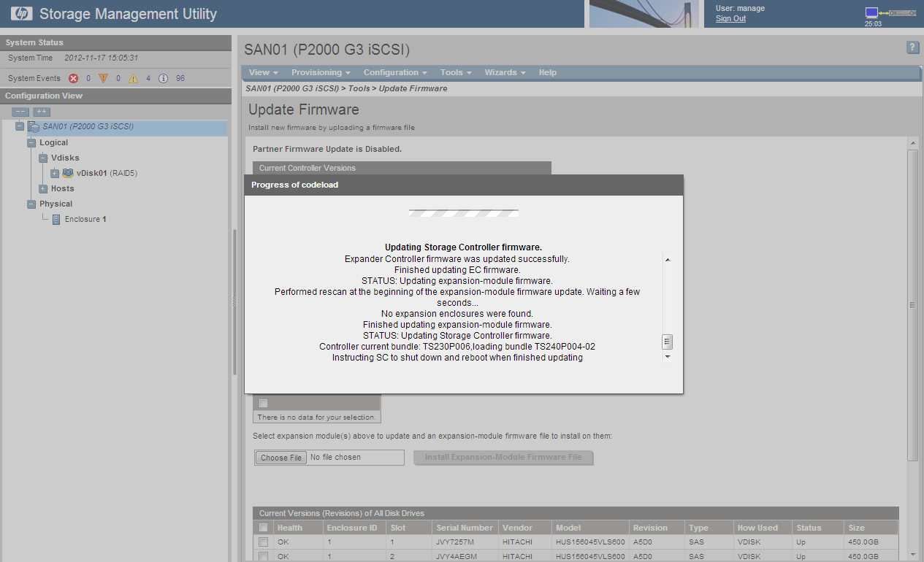Expand the Hosts tree node
Image resolution: width=924 pixels, height=562 pixels.
43,188
